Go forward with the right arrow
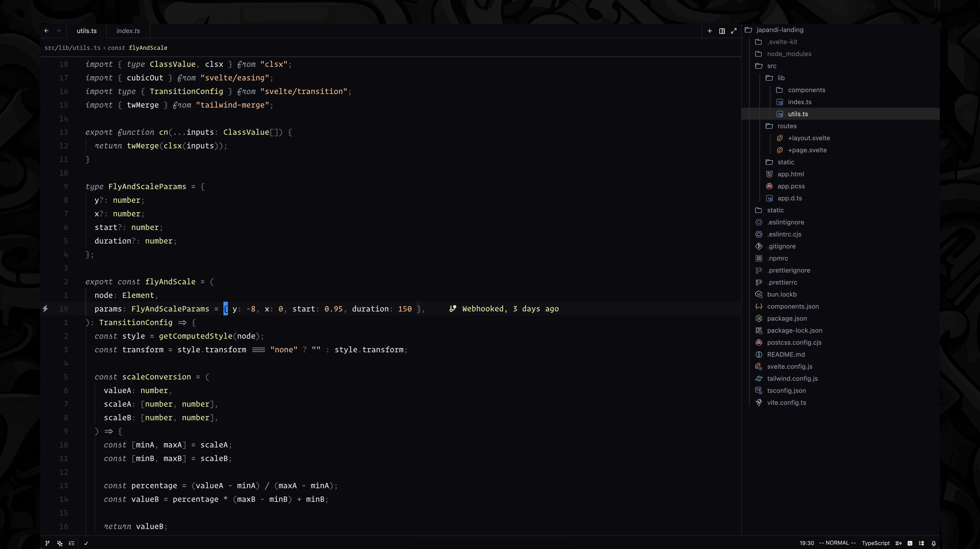The height and width of the screenshot is (549, 980). coord(59,31)
